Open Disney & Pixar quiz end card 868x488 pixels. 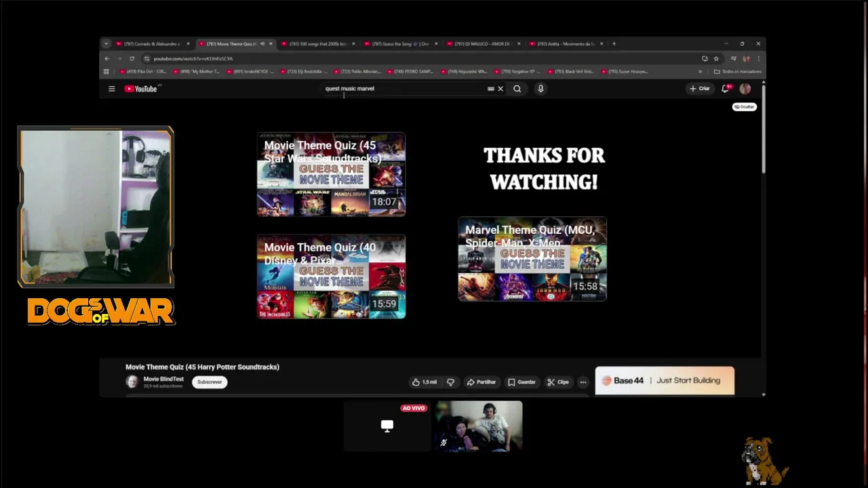point(331,277)
